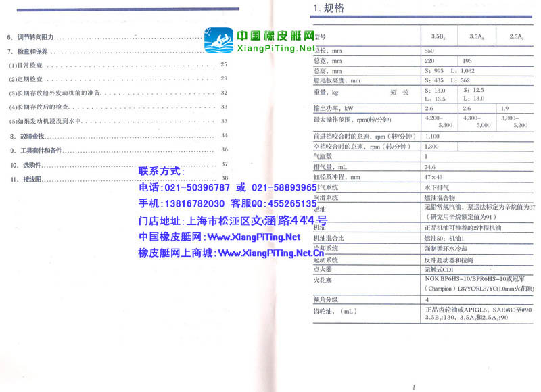Select the neutral idle speed value 1,300
This screenshot has height=392, width=541.
(x=431, y=147)
